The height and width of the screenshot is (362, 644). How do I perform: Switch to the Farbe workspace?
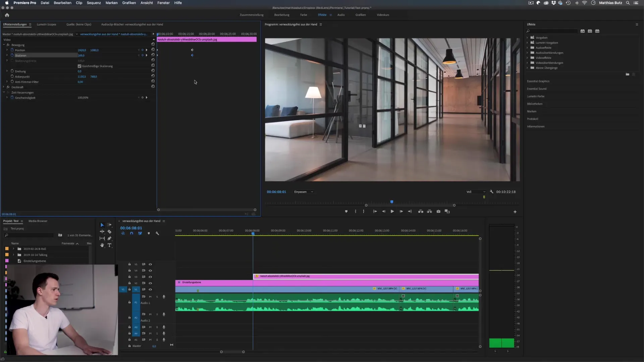[304, 15]
